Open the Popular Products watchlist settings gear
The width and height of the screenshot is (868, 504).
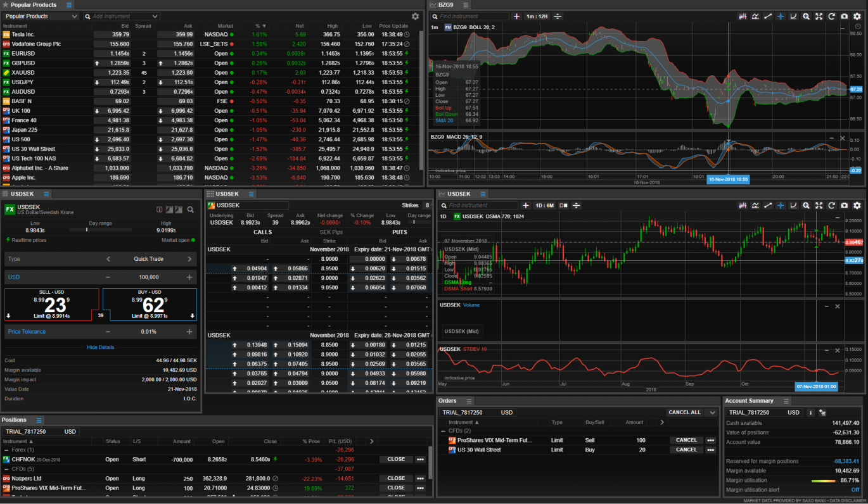tap(415, 16)
